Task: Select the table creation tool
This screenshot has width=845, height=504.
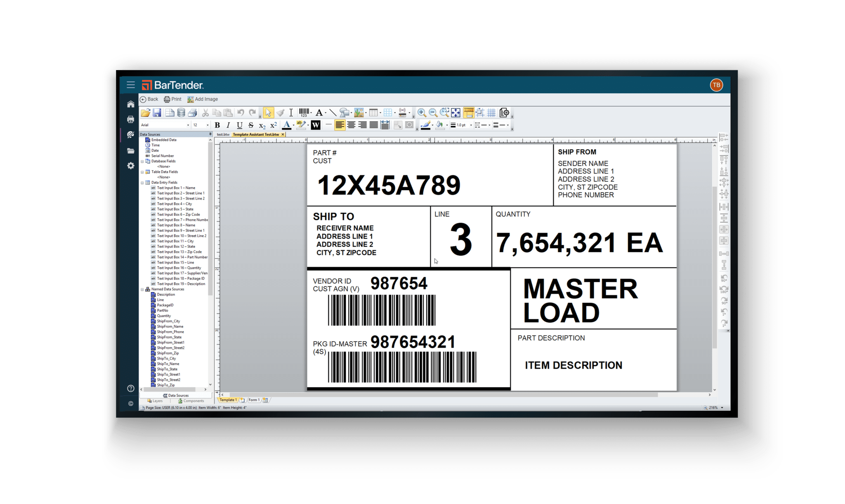Action: pos(373,113)
